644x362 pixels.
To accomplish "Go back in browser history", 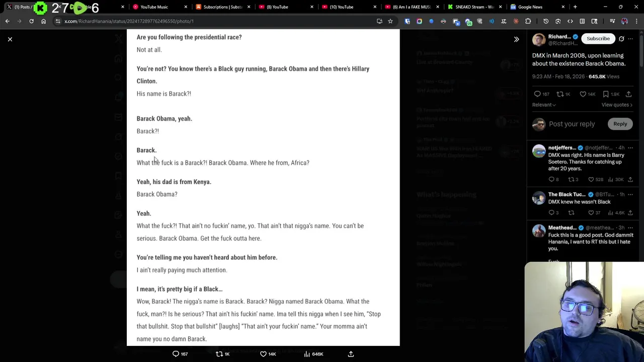I will 7,21.
